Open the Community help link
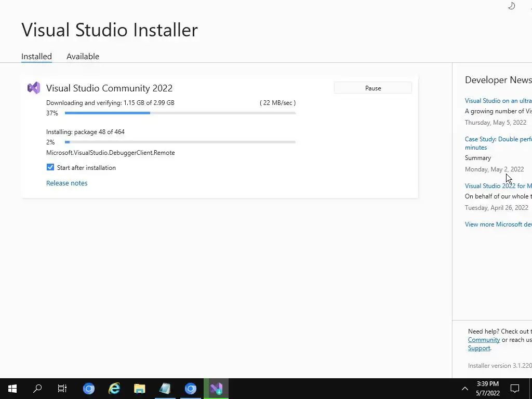This screenshot has width=532, height=399. pyautogui.click(x=484, y=340)
